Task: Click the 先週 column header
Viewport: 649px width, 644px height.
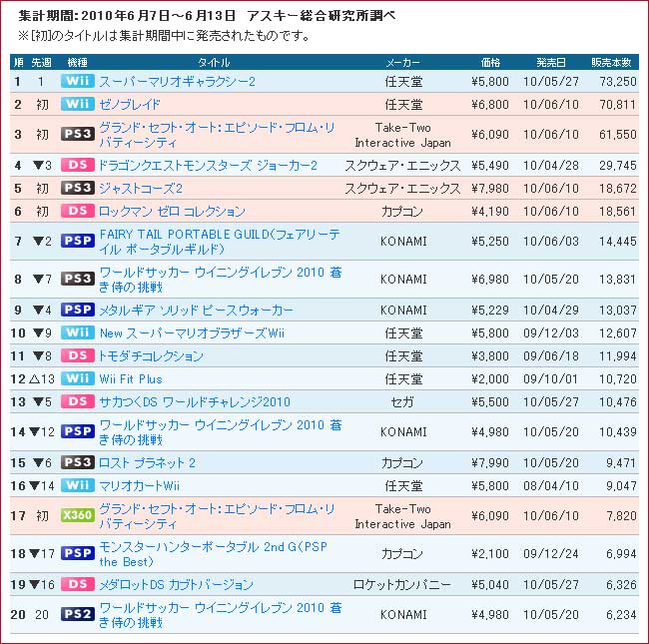Action: click(x=41, y=63)
